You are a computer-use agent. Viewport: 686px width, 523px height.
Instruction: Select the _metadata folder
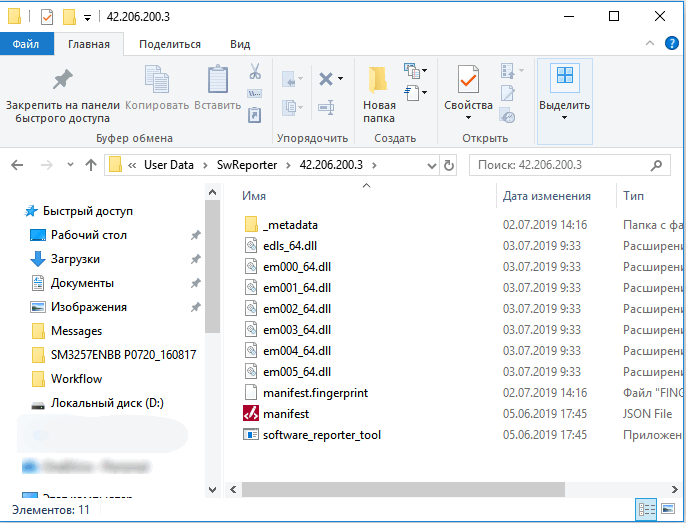290,225
